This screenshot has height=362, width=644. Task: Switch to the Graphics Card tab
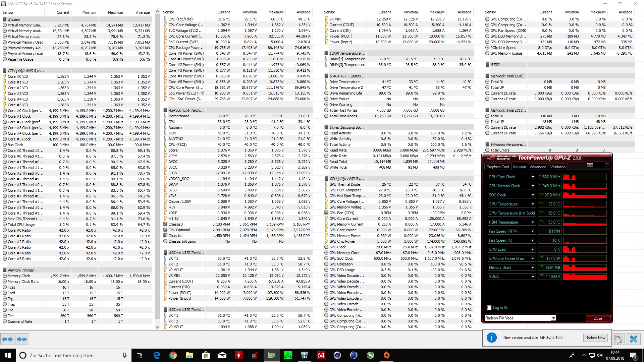pyautogui.click(x=497, y=167)
